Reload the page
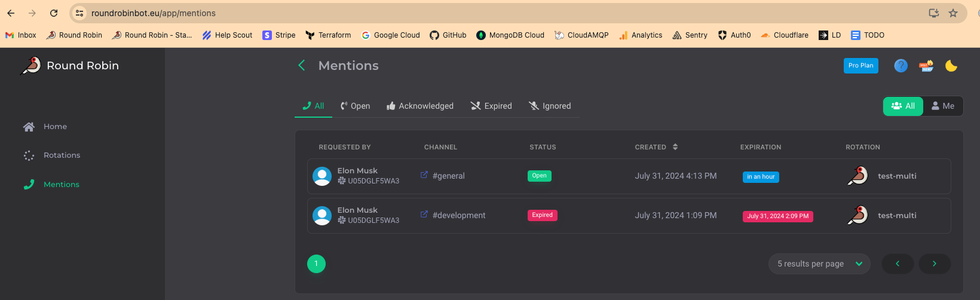Viewport: 980px width, 300px height. pyautogui.click(x=54, y=13)
